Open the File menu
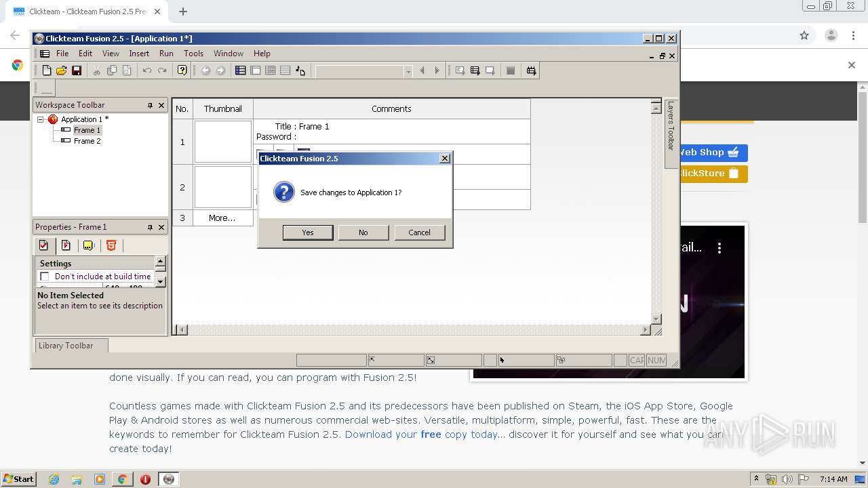Image resolution: width=868 pixels, height=488 pixels. 62,54
